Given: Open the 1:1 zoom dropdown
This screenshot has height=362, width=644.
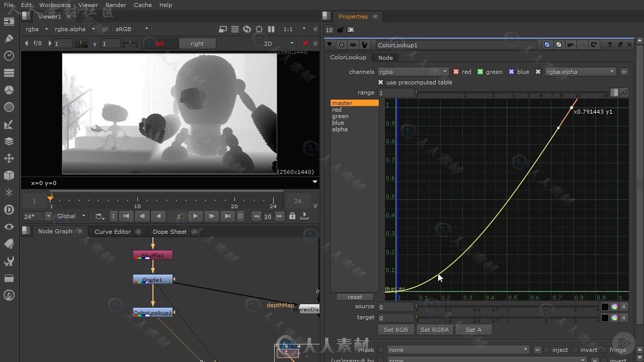Looking at the screenshot, I should click(294, 29).
